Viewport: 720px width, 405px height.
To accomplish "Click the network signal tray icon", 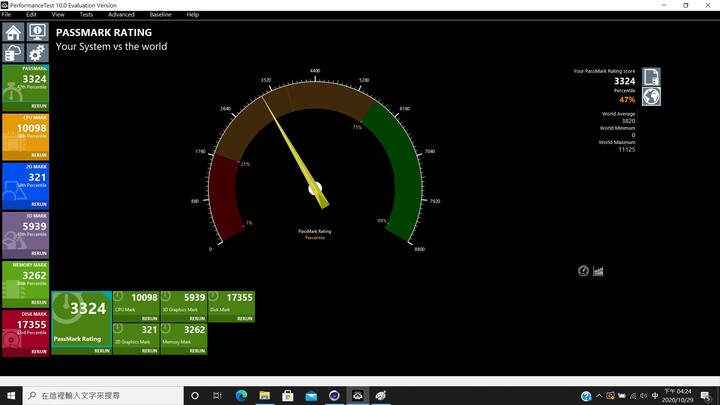I will [633, 395].
